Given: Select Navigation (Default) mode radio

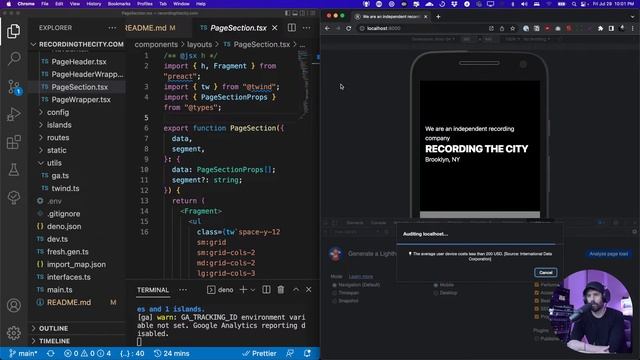Looking at the screenshot, I should pyautogui.click(x=335, y=285).
